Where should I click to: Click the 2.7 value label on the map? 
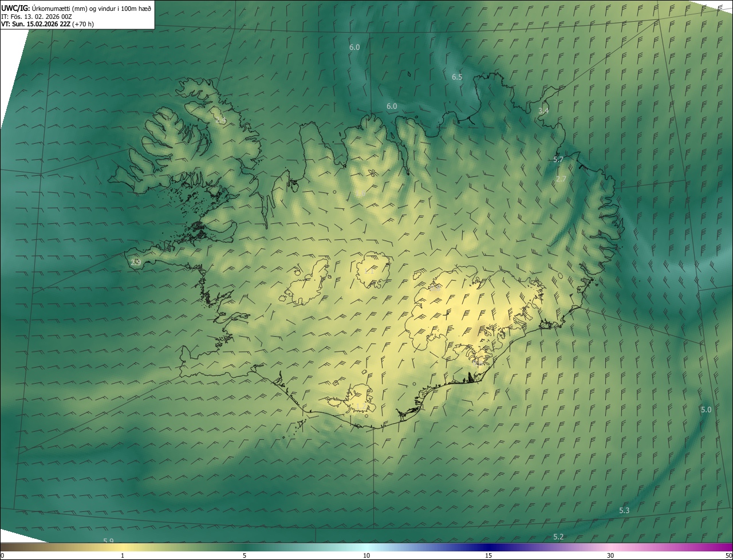pyautogui.click(x=561, y=179)
